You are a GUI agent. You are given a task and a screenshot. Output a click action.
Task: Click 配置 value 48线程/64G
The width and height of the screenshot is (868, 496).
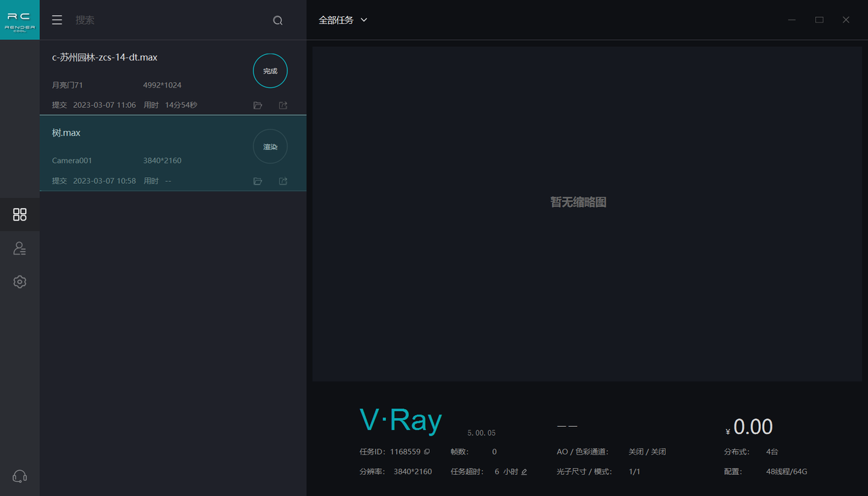point(786,472)
